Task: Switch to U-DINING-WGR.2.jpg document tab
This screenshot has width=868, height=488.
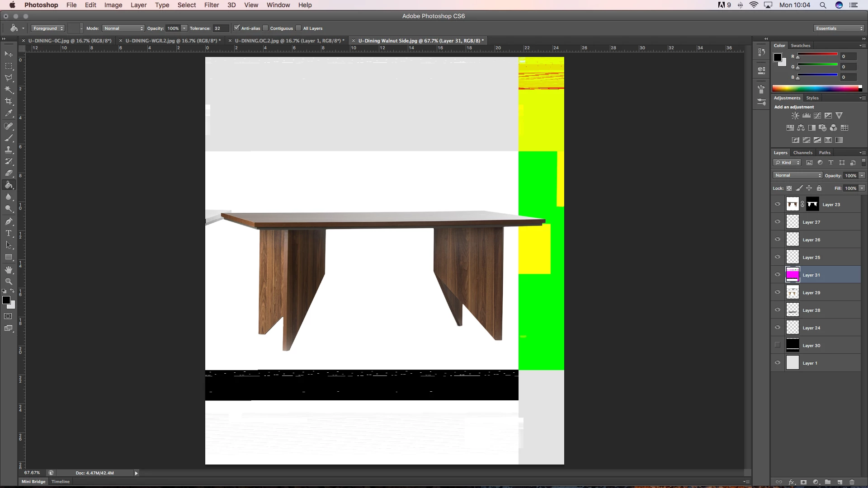Action: pos(172,41)
